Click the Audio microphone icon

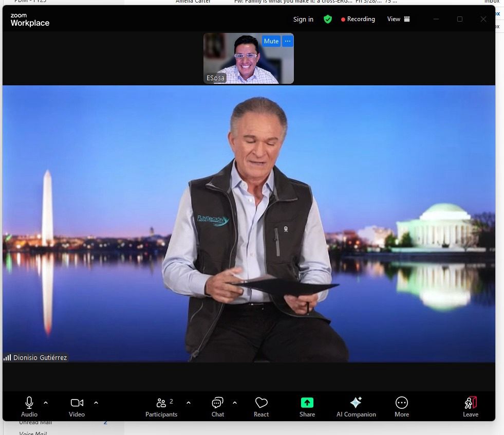(x=29, y=403)
